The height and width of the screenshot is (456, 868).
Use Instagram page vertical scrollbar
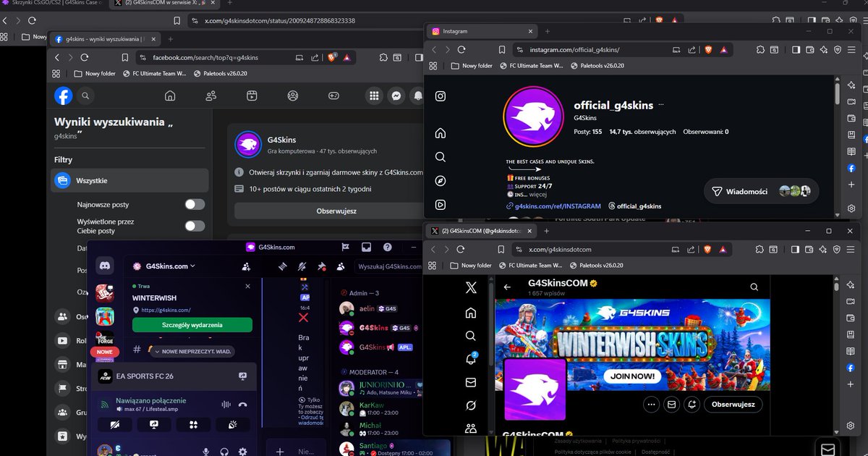838,94
